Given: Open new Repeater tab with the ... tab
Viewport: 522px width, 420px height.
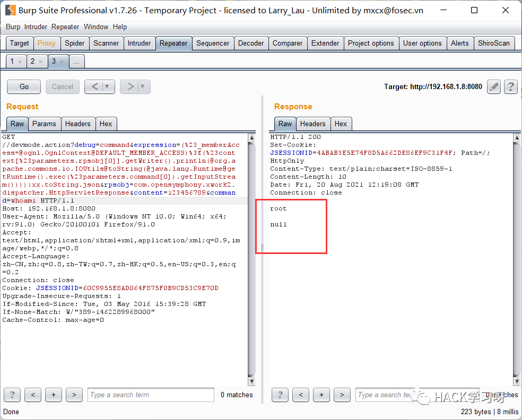Looking at the screenshot, I should point(76,62).
